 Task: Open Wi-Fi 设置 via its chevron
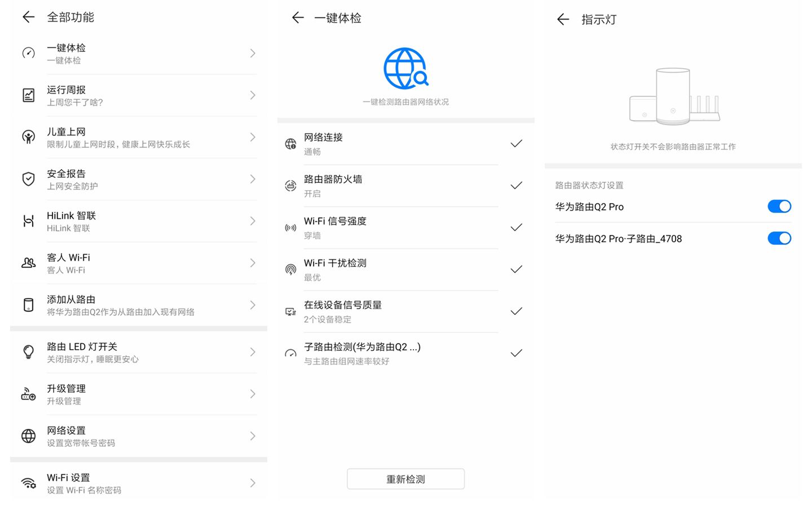coord(253,483)
